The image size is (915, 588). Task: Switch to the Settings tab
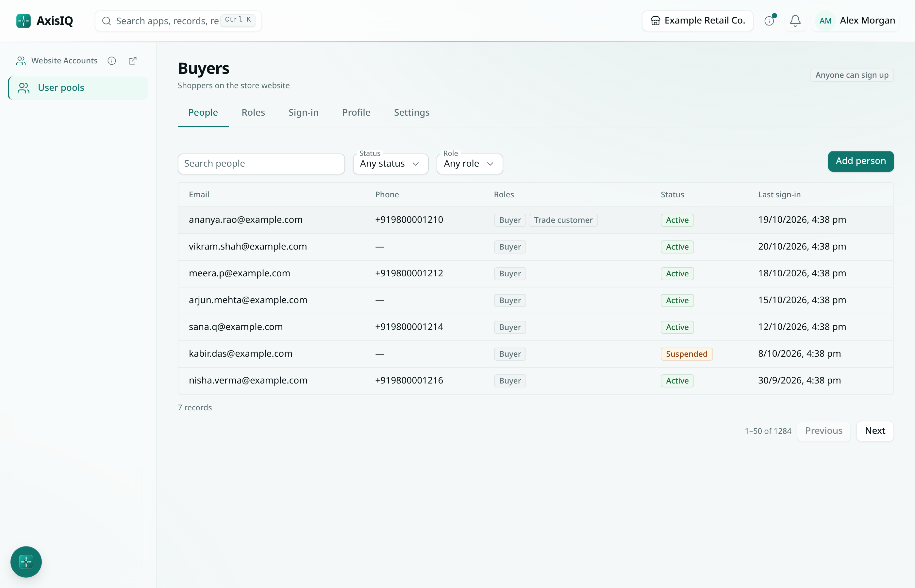[x=412, y=113]
